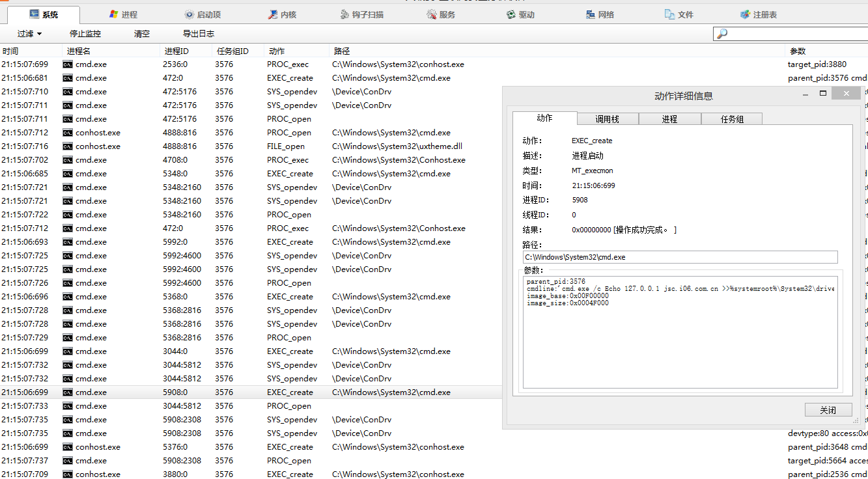The width and height of the screenshot is (868, 479).
Task: Click the parameter cell parent_pid:2536 cmd
Action: [x=827, y=474]
